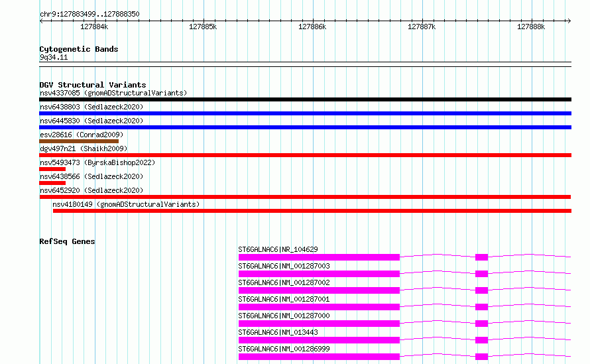
Task: Click the 127888k ruler tick label
Action: pos(531,27)
